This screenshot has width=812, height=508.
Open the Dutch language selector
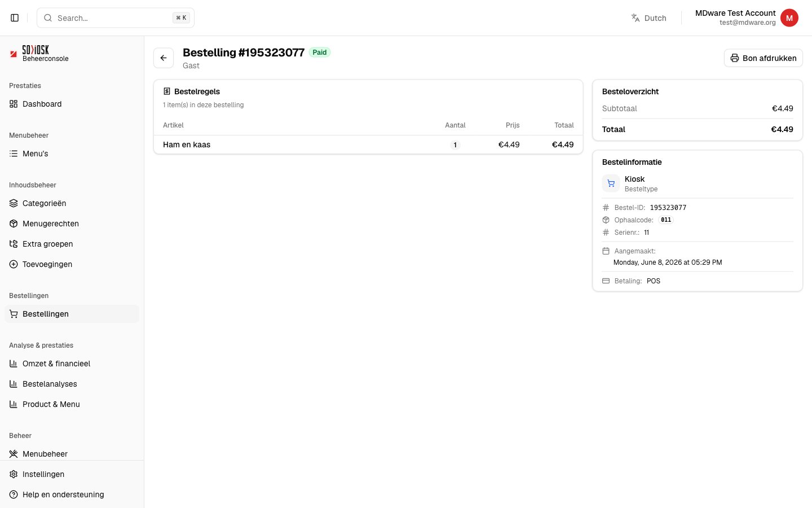click(649, 18)
